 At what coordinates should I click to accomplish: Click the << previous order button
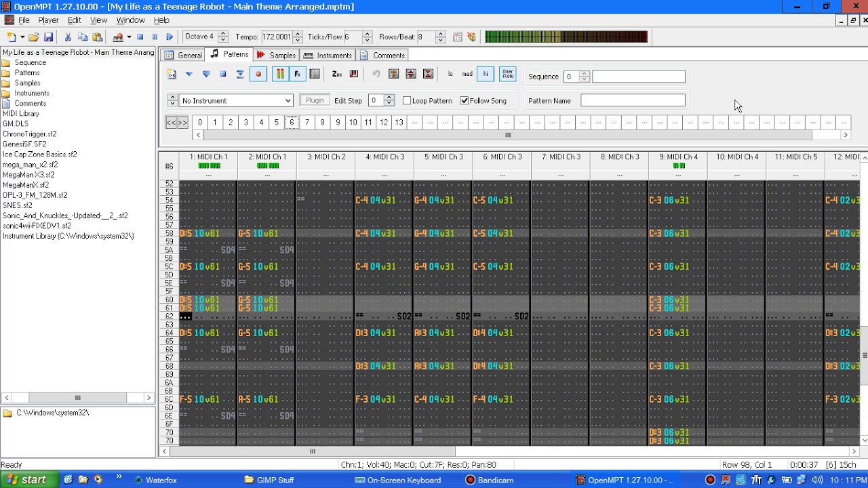(x=172, y=123)
